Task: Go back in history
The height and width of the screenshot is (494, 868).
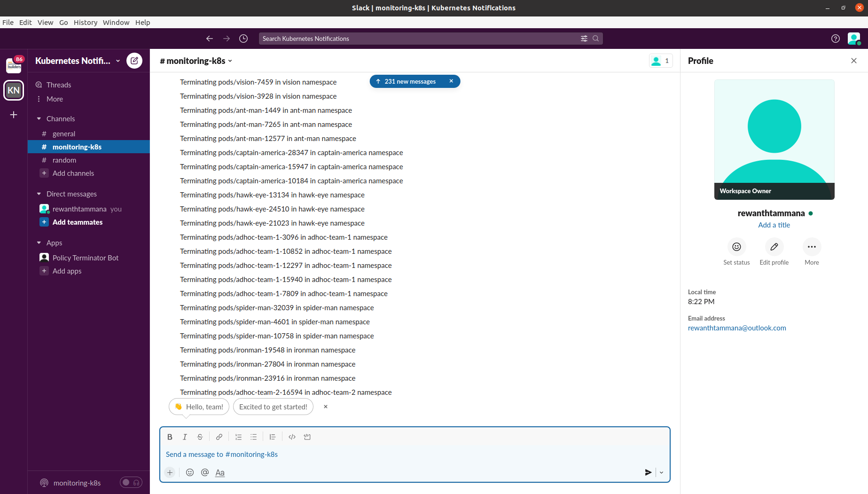Action: point(210,39)
